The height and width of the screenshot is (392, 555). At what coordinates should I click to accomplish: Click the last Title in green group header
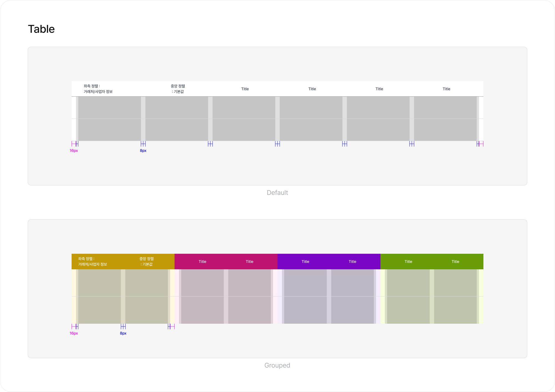pyautogui.click(x=455, y=262)
